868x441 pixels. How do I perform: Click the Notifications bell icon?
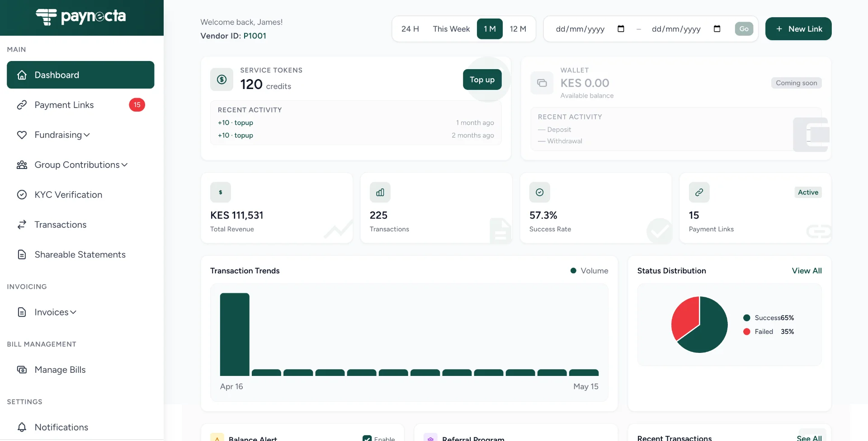tap(22, 427)
